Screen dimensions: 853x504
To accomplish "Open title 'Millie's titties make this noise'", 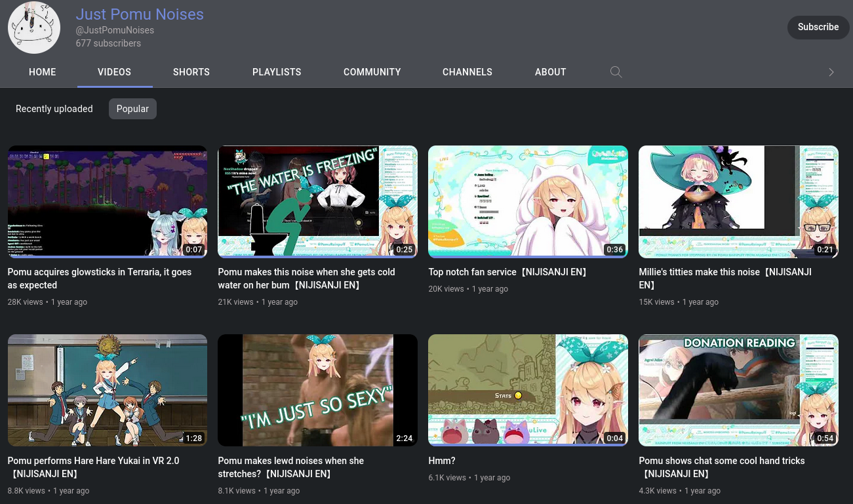I will 726,279.
